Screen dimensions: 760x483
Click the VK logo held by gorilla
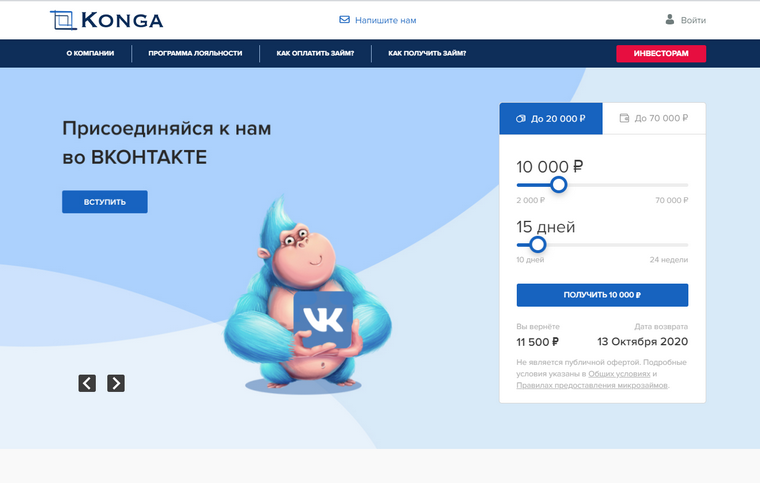pyautogui.click(x=323, y=319)
